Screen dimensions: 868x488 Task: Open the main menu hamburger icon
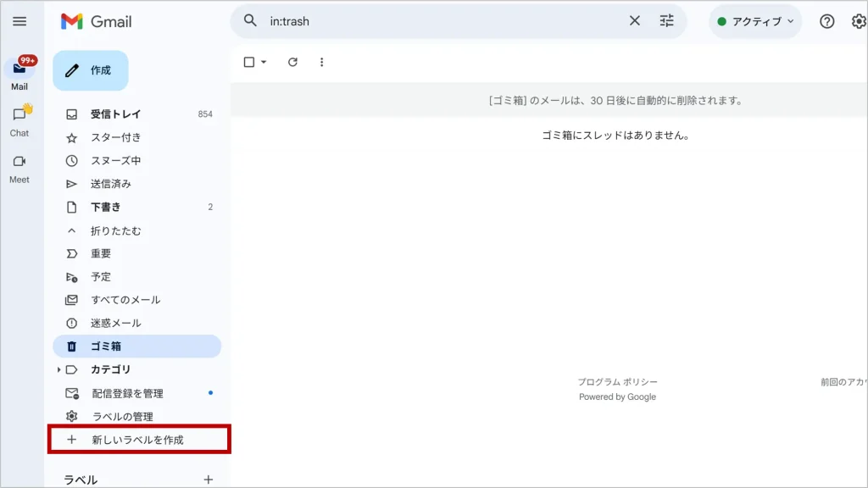point(19,21)
